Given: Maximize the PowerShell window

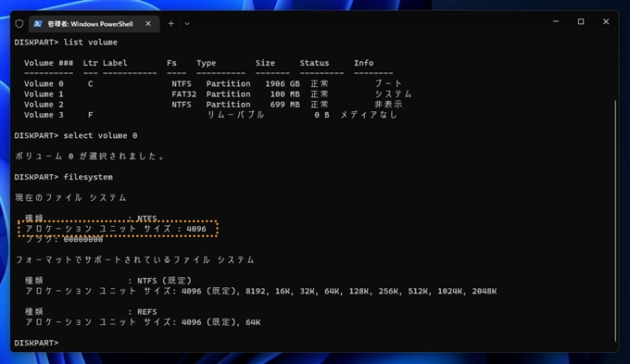Looking at the screenshot, I should coord(581,21).
